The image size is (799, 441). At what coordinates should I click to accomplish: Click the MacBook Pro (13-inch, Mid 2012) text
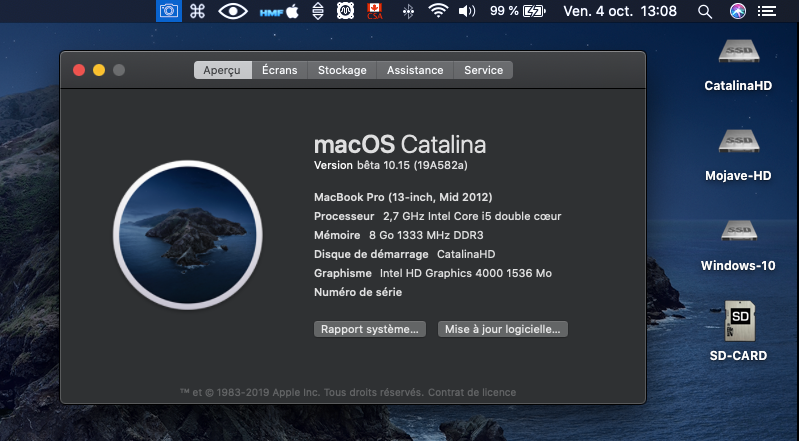403,197
